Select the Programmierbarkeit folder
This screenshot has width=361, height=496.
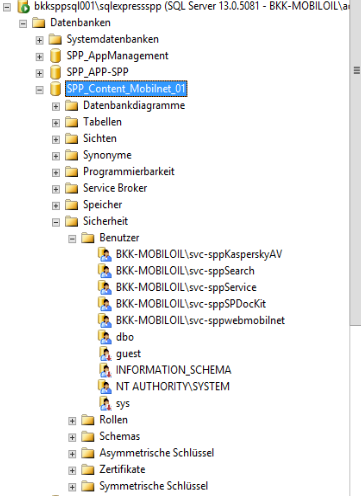tap(129, 172)
